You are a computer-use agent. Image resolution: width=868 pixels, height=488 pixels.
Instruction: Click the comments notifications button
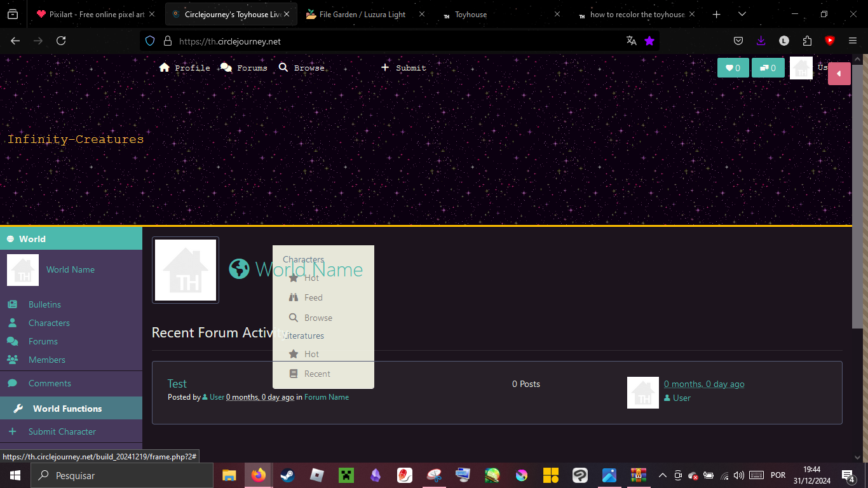(x=768, y=68)
